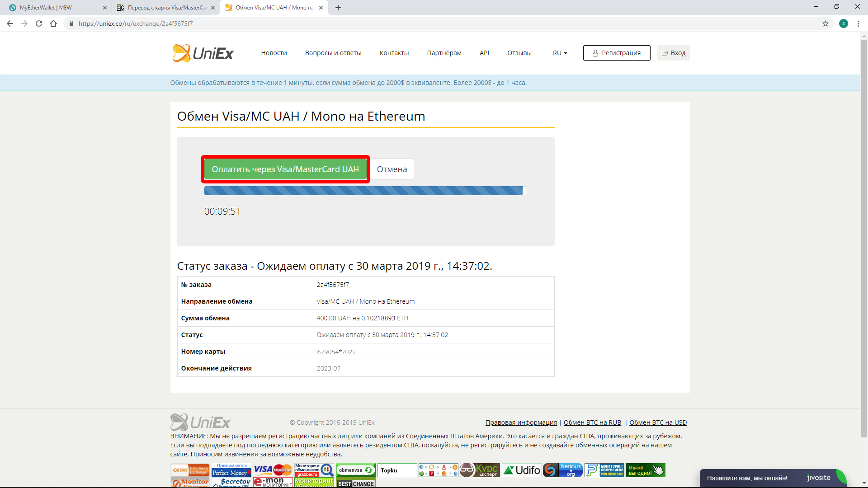
Task: Open a new browser tab
Action: 338,8
